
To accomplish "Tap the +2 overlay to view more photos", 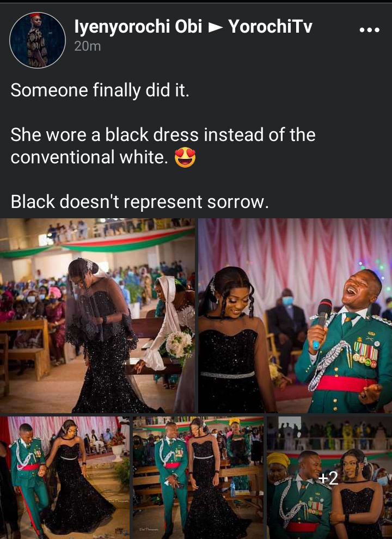I will [x=329, y=477].
